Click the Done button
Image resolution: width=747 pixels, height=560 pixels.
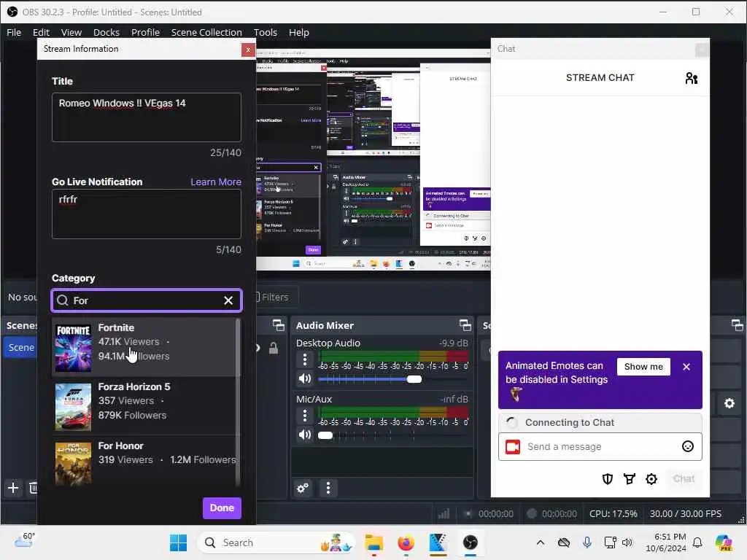click(222, 508)
